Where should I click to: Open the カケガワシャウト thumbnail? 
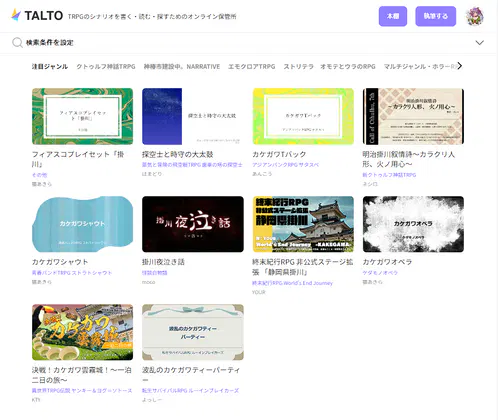tap(82, 224)
